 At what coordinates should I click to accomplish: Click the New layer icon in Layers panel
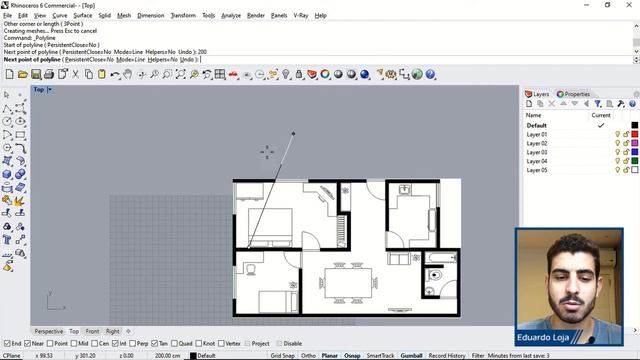(529, 104)
